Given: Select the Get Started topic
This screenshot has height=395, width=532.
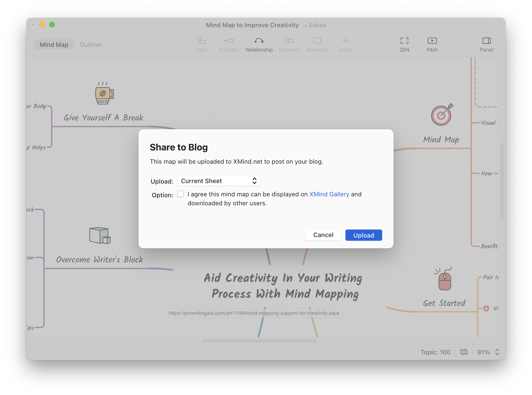Looking at the screenshot, I should pyautogui.click(x=444, y=303).
